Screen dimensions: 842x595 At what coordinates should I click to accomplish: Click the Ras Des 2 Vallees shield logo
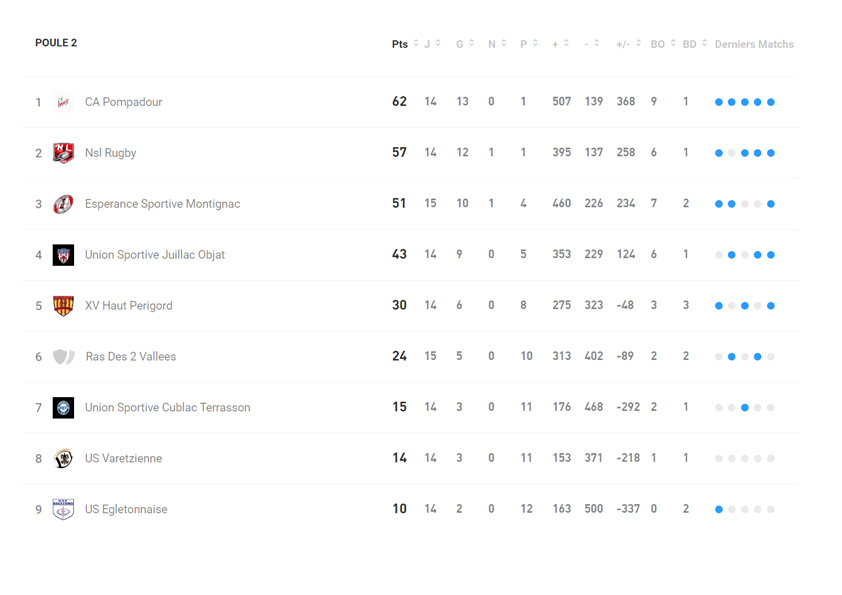(63, 357)
